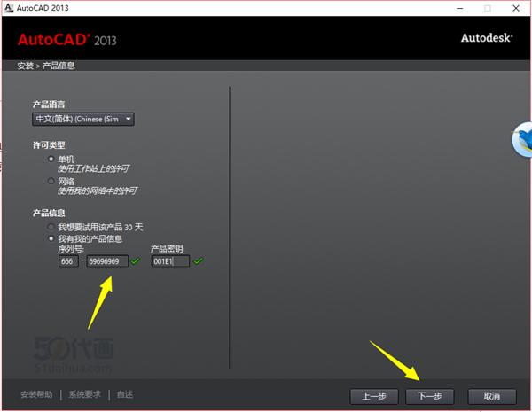This screenshot has width=532, height=412.
Task: Click the 许可类型 section heading
Action: click(x=49, y=145)
